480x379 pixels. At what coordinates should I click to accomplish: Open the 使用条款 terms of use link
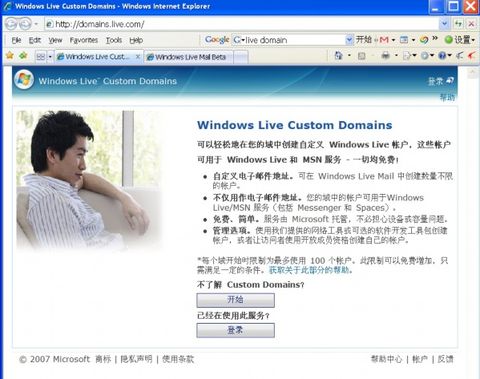click(178, 359)
